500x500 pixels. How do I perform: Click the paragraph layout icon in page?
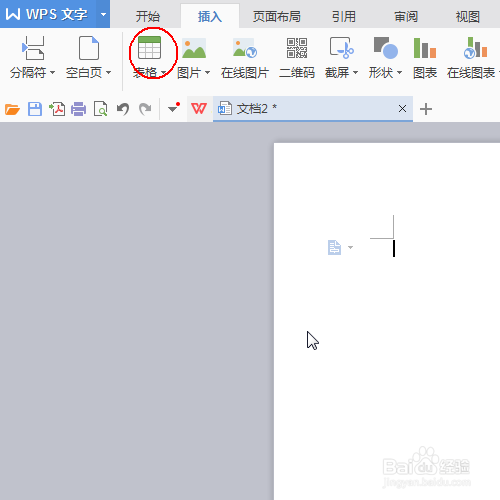pyautogui.click(x=334, y=248)
